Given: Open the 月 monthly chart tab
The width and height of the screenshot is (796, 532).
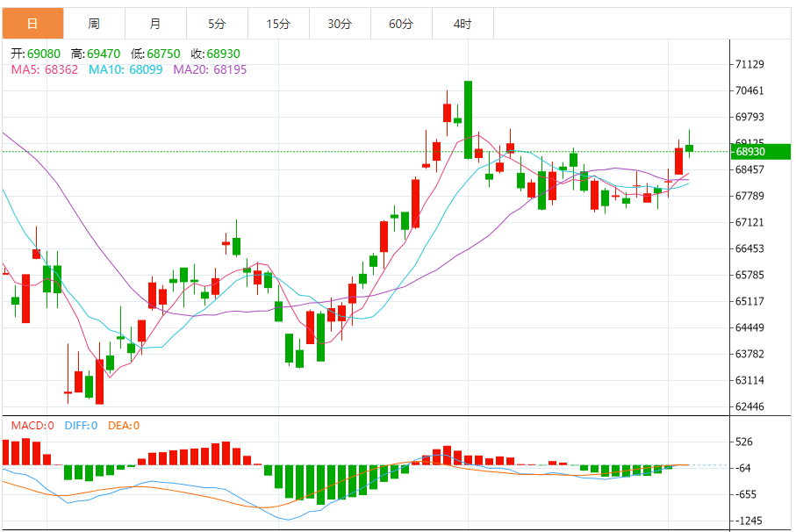Looking at the screenshot, I should point(156,24).
